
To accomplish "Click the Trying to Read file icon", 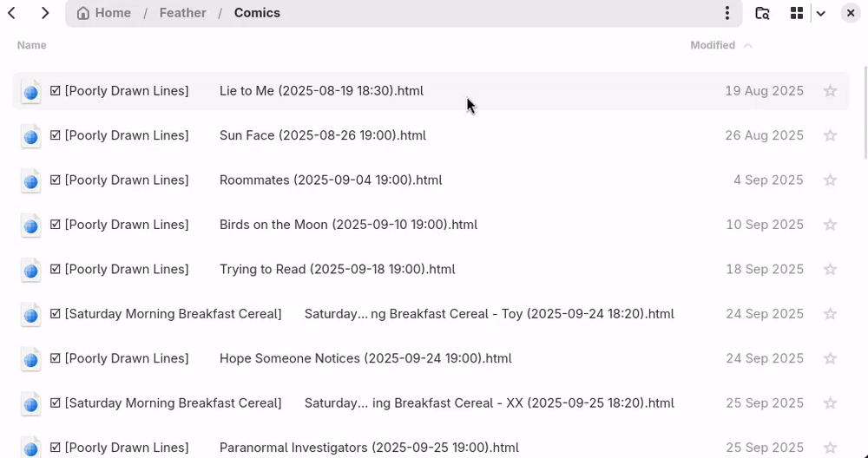I will click(x=30, y=270).
